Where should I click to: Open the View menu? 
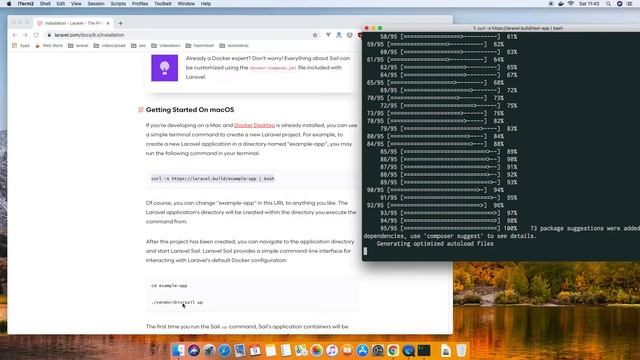pos(76,4)
